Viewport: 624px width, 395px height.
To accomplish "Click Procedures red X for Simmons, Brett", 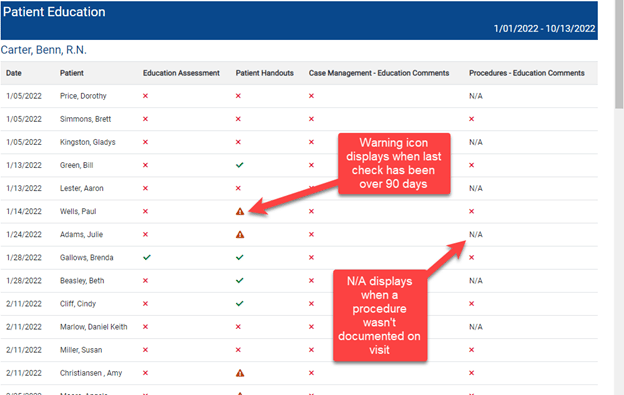I will click(472, 119).
